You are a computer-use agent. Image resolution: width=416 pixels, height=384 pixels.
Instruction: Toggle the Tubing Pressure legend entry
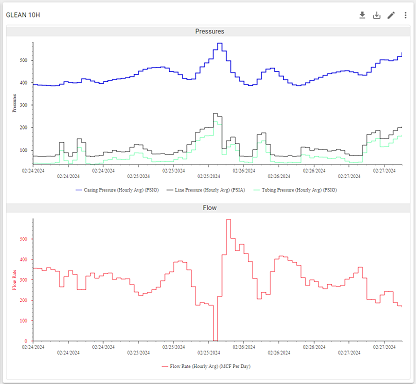295,190
